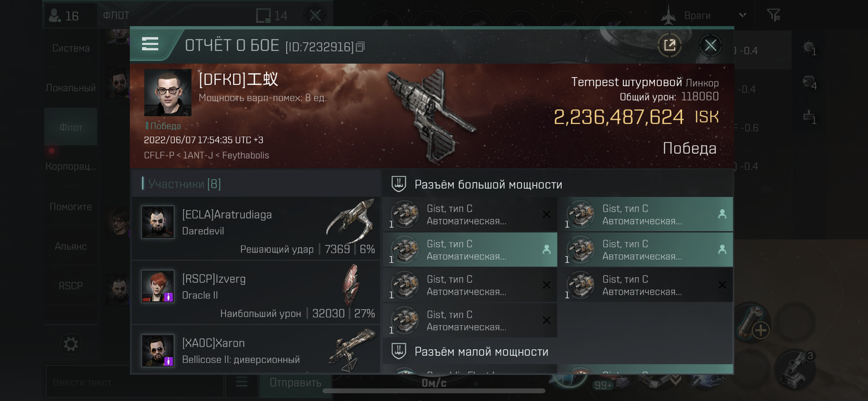The image size is (868, 401).
Task: Share the battle report via export icon
Action: click(x=669, y=45)
